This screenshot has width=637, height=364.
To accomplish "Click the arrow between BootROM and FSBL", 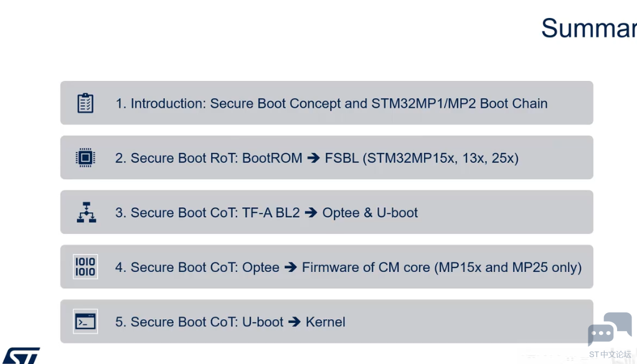I will (x=313, y=157).
